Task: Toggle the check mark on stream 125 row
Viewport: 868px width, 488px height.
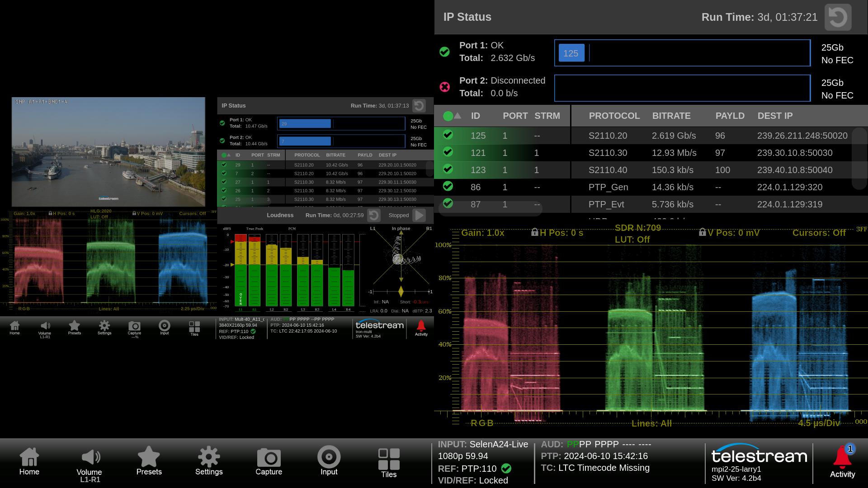Action: coord(448,135)
